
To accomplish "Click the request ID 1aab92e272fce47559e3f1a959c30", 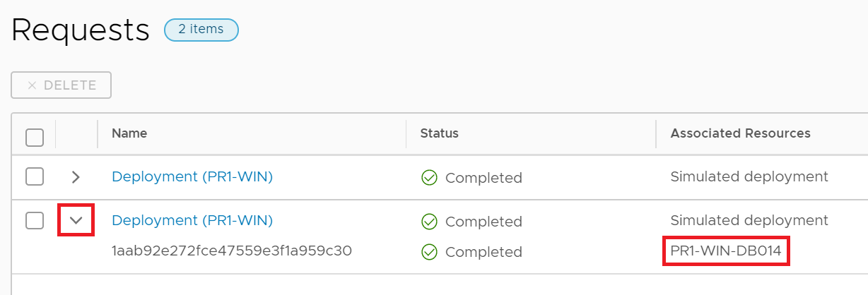I will (x=232, y=251).
